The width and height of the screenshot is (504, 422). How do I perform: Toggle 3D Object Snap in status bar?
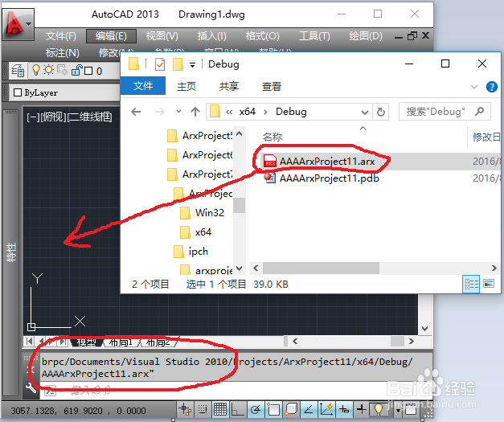click(x=291, y=409)
